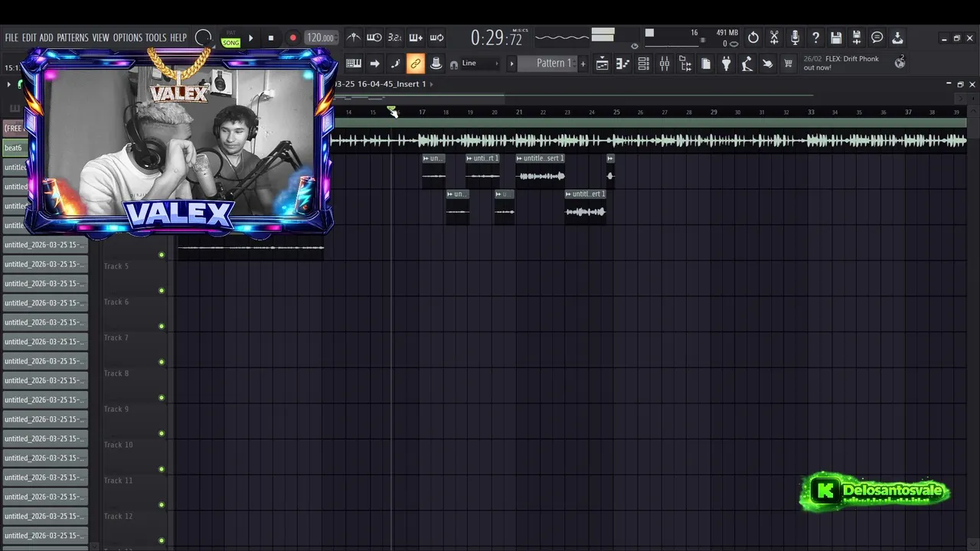Viewport: 980px width, 551px height.
Task: Open the Playlist view icon
Action: pos(603,64)
